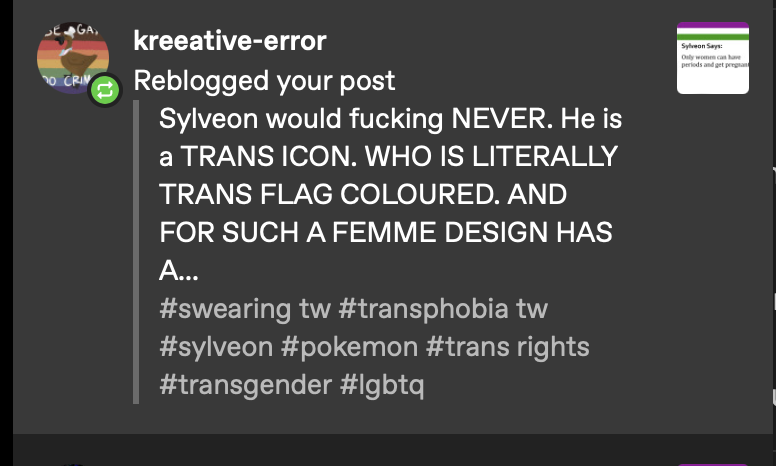The width and height of the screenshot is (776, 466).
Task: Open the kreeative-error blog username link
Action: pos(229,42)
